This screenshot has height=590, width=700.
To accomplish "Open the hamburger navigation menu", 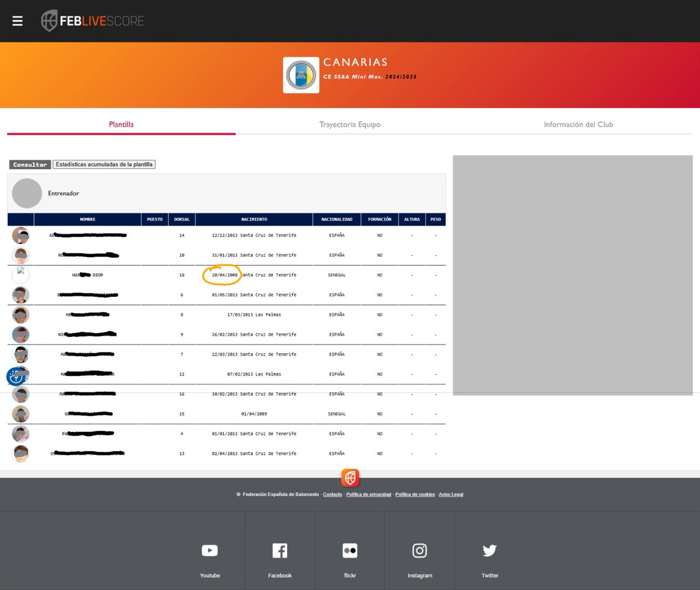I will tap(17, 21).
